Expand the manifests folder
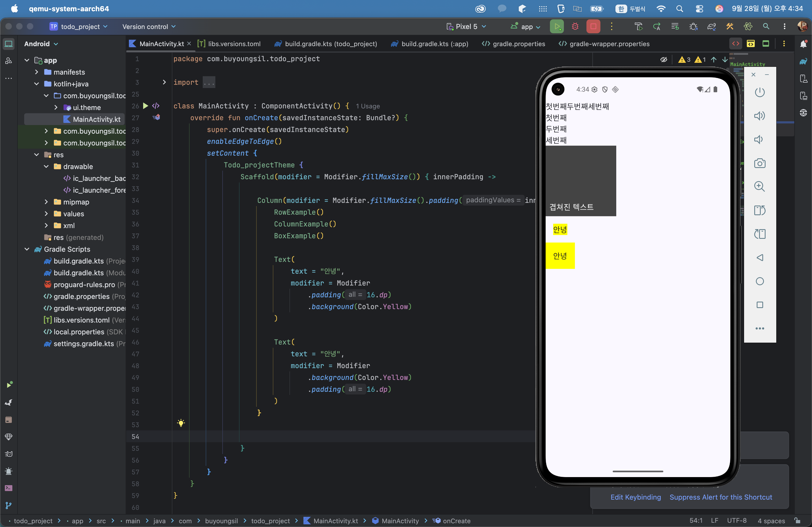The image size is (812, 527). pos(37,72)
